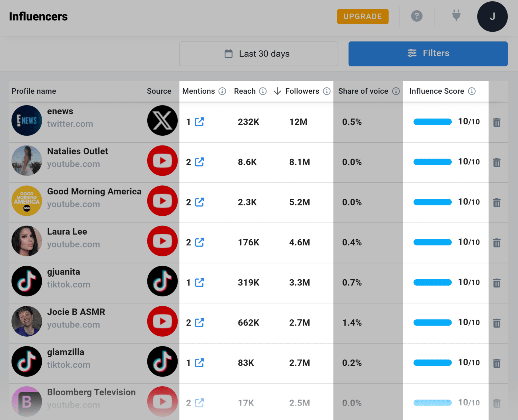Open Jocie B ASMR mentions link icon
This screenshot has width=518, height=420.
199,323
